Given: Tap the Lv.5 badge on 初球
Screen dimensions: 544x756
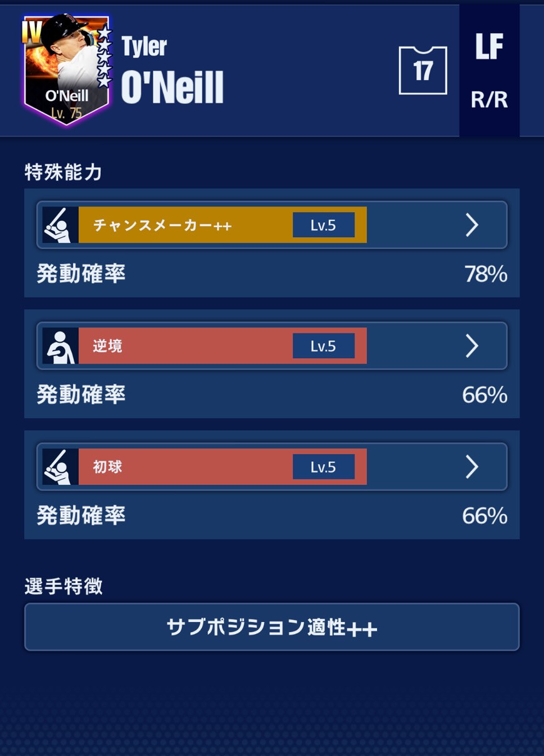Looking at the screenshot, I should pos(323,467).
